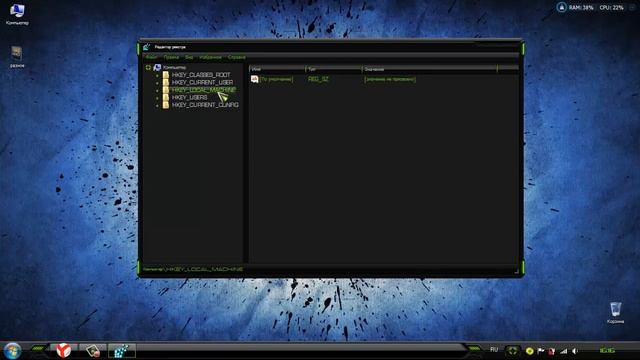Click the Registry Editor title bar icon
The width and height of the screenshot is (640, 360).
(147, 47)
